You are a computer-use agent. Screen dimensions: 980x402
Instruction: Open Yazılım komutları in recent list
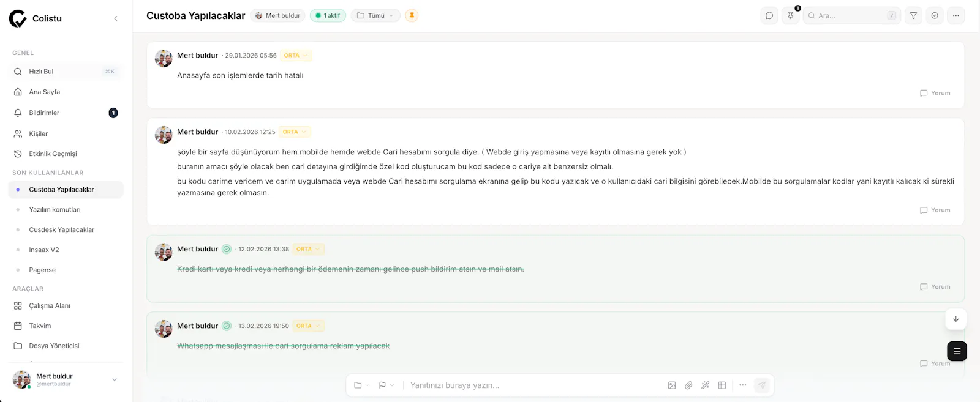(66, 210)
